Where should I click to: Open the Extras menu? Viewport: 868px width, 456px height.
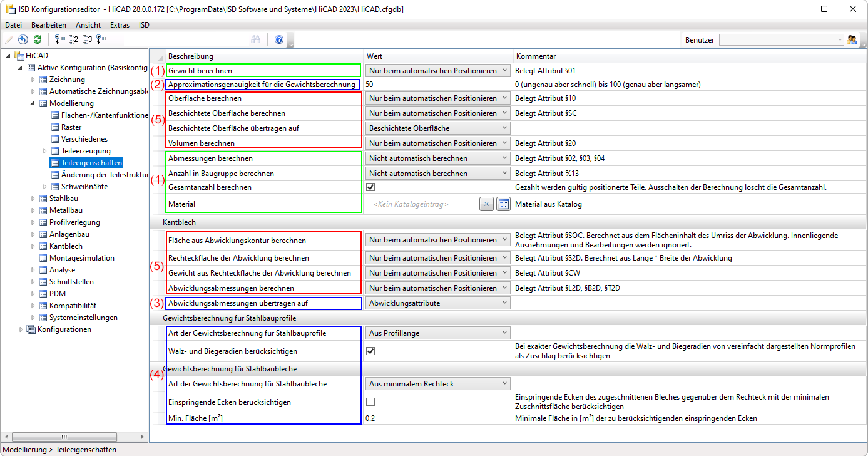pos(120,25)
